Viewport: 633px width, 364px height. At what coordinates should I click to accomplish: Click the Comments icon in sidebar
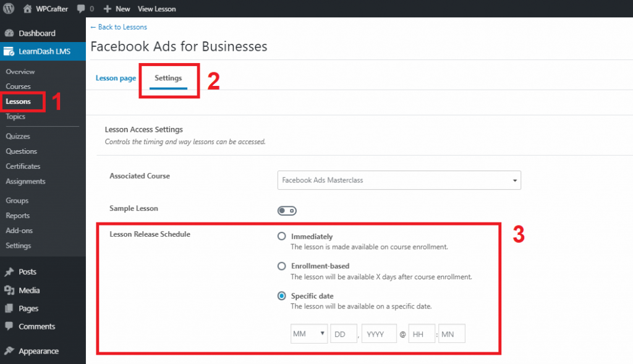click(x=9, y=326)
